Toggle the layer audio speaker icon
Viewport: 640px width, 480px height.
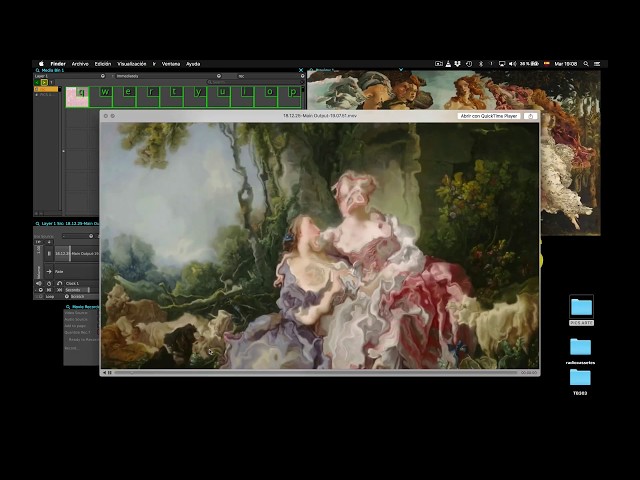point(39,283)
